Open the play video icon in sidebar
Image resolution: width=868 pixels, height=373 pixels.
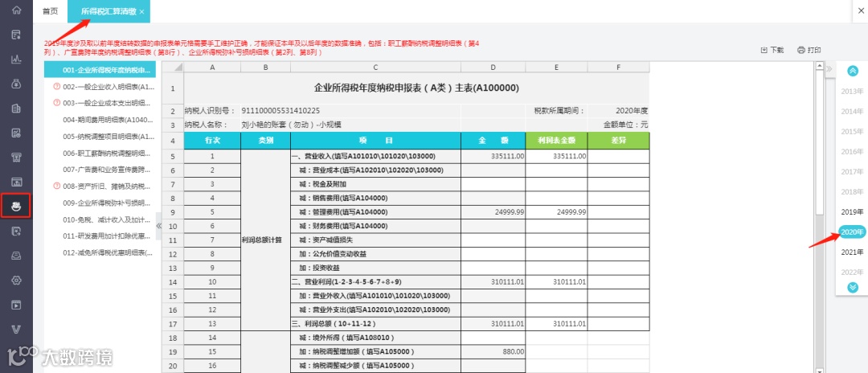[16, 305]
